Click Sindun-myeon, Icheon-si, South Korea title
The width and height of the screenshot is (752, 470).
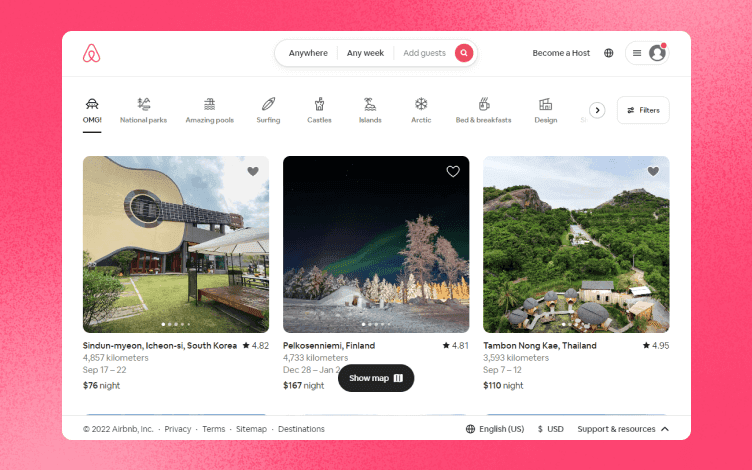click(160, 345)
